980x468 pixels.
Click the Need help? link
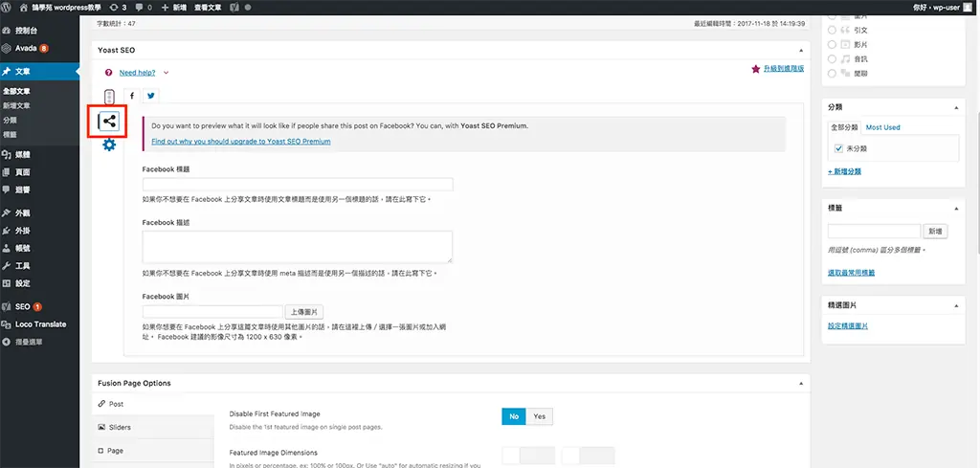tap(138, 73)
